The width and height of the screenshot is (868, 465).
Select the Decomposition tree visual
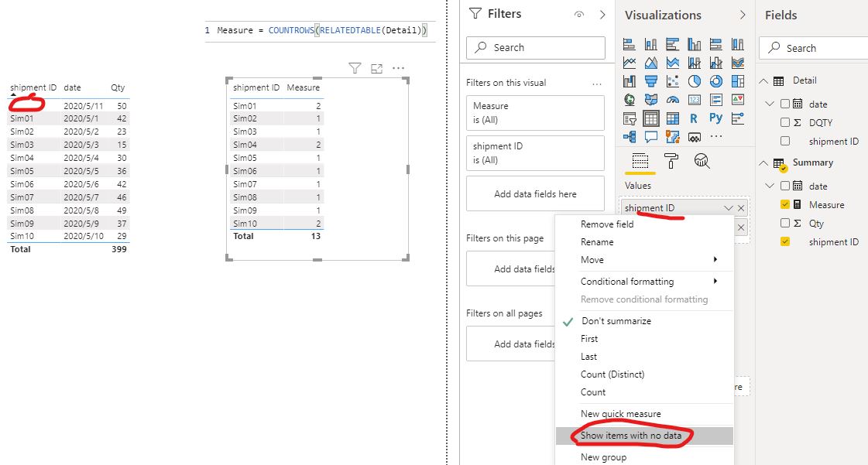coord(630,137)
